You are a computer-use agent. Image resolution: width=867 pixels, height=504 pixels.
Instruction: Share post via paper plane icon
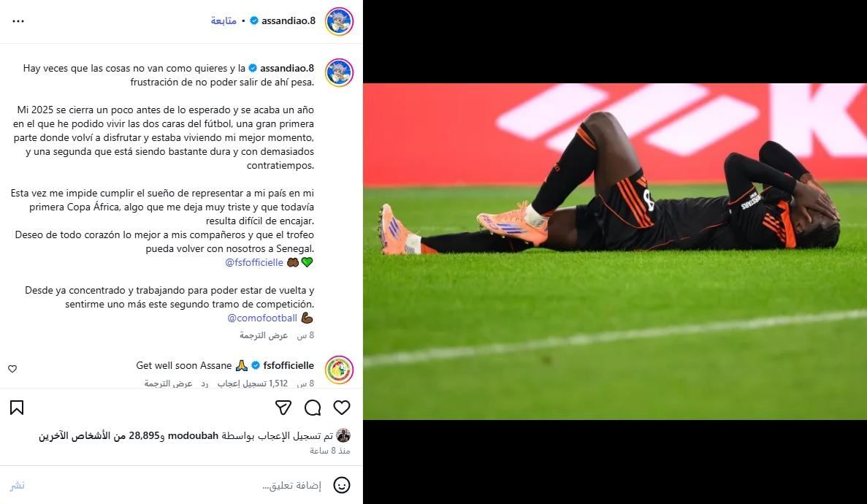tap(283, 408)
